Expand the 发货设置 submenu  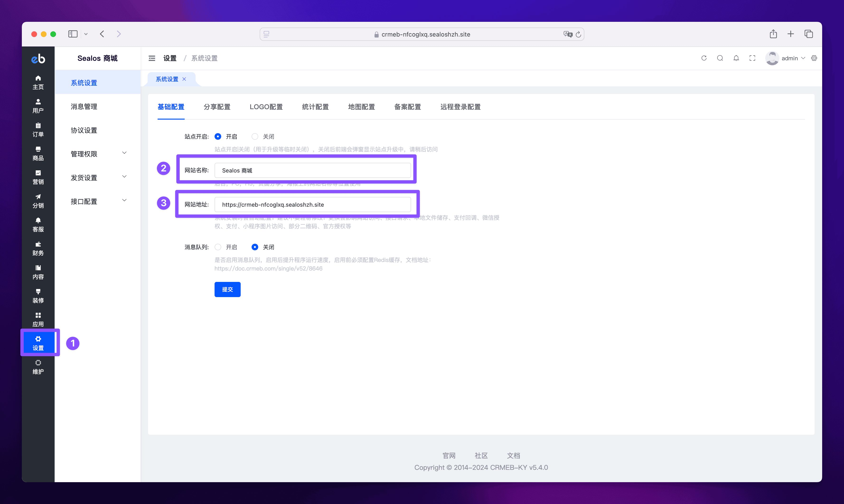coord(98,178)
